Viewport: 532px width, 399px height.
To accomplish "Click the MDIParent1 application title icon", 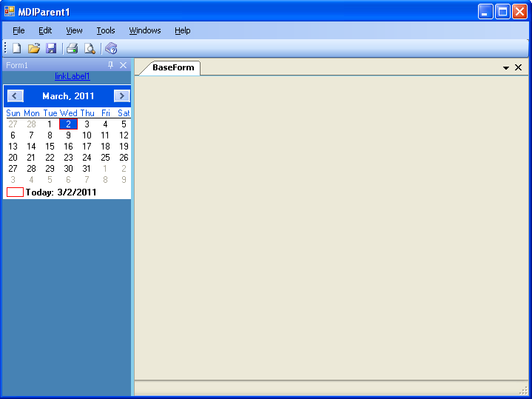I will [10, 11].
